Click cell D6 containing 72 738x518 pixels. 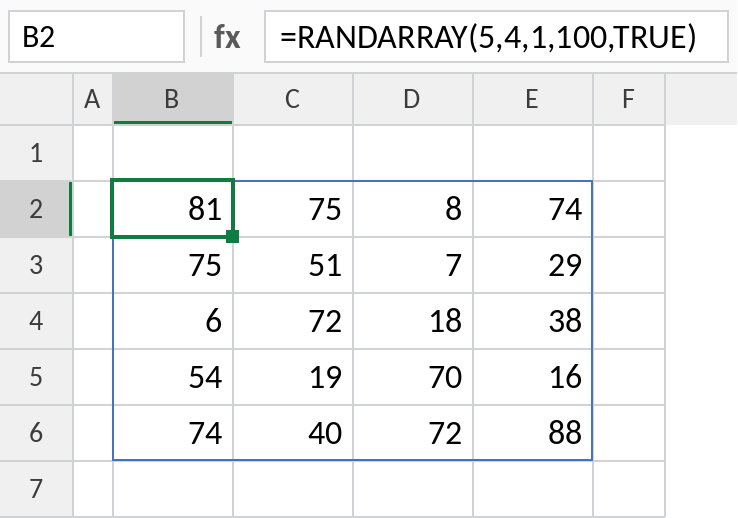click(x=413, y=432)
